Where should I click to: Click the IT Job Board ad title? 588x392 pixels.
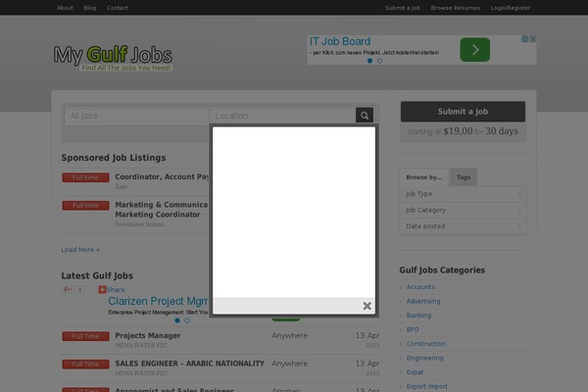(x=340, y=41)
